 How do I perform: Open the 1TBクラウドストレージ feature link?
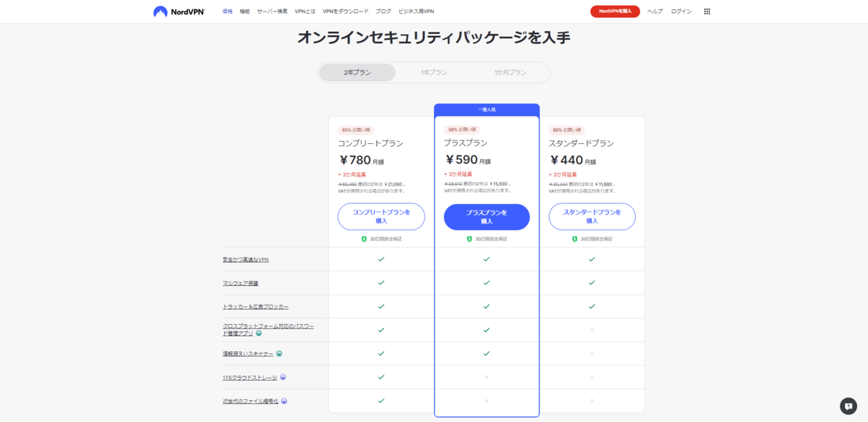point(250,377)
